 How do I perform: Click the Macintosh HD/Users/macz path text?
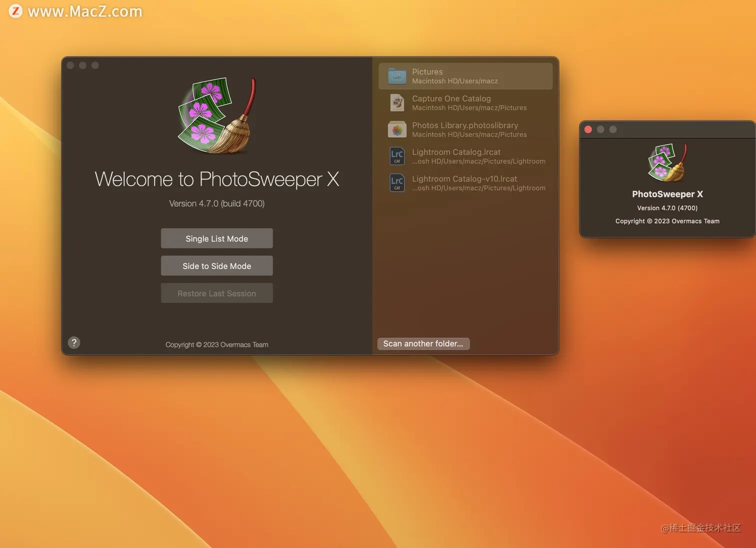455,81
